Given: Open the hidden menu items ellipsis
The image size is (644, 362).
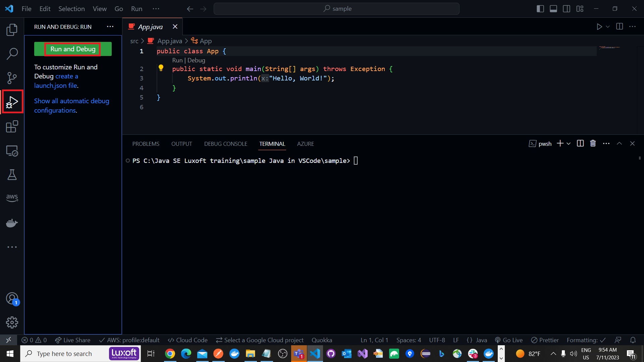Looking at the screenshot, I should click(x=156, y=9).
